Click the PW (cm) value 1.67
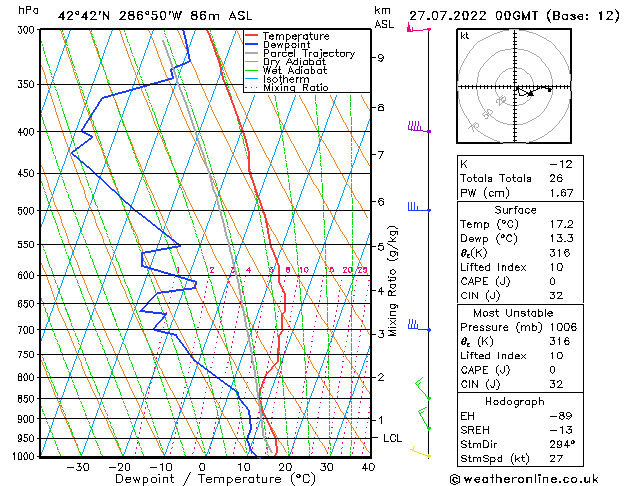Viewport: 629px width, 486px height. click(561, 193)
